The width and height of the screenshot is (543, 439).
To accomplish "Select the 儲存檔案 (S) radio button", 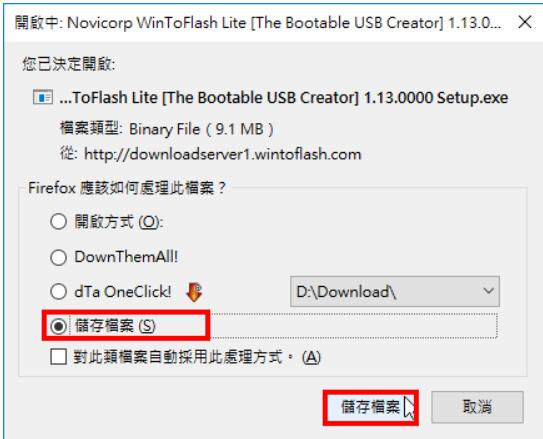I will 58,326.
